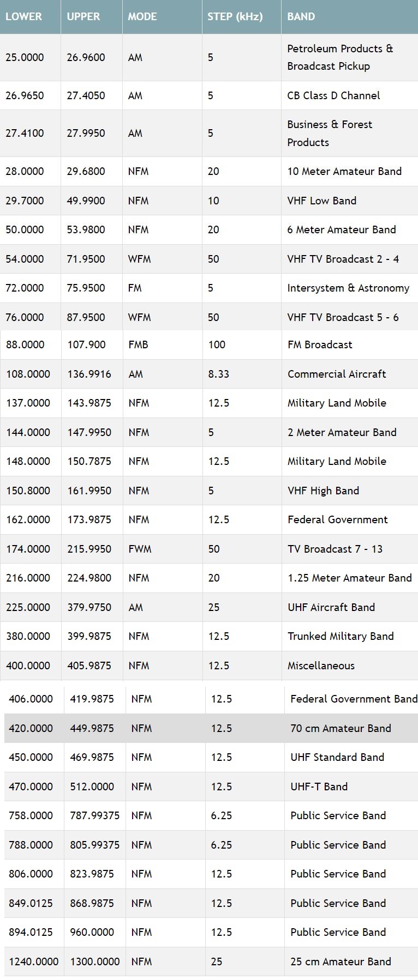Viewport: 418px width, 980px height.
Task: Click the highlighted 70 cm Amateur Band row
Action: coord(211,728)
